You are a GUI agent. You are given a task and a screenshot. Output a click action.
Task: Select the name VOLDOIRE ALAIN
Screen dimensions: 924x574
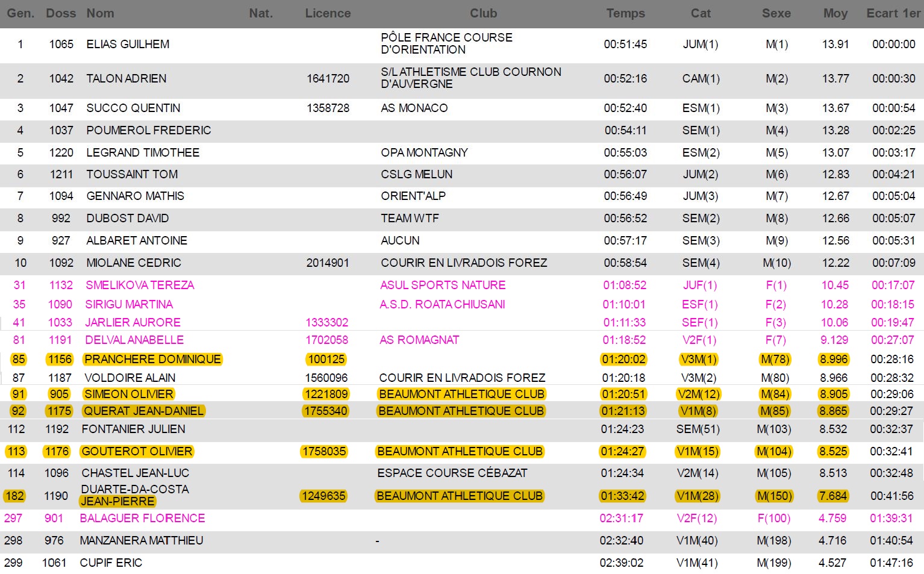tap(130, 378)
